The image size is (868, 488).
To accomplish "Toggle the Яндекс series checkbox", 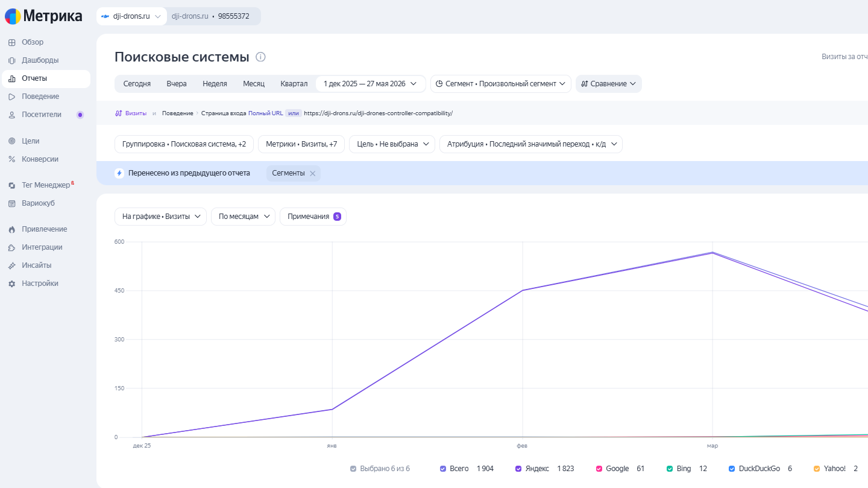I will (x=518, y=469).
